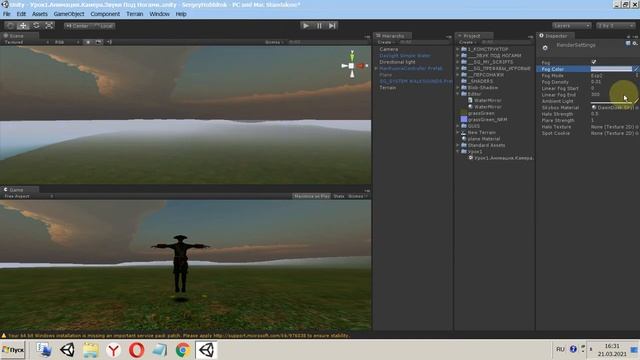Open Game view Gizmos dropdown
The height and width of the screenshot is (360, 640).
tap(358, 196)
